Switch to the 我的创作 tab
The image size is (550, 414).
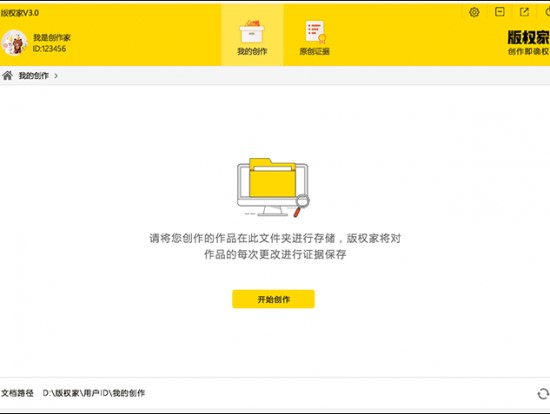[x=252, y=35]
